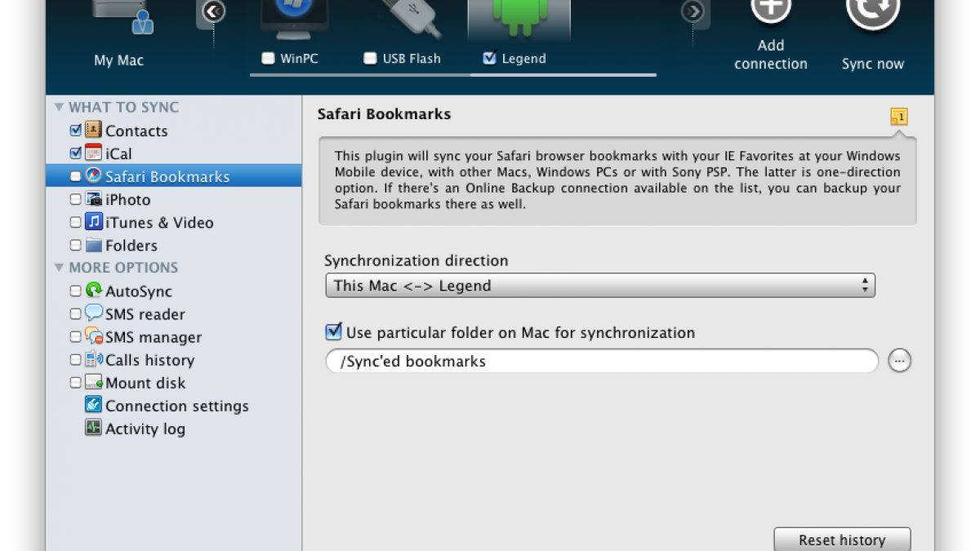Screen dimensions: 980x551
Task: Click the ellipsis browse folder button
Action: (899, 361)
